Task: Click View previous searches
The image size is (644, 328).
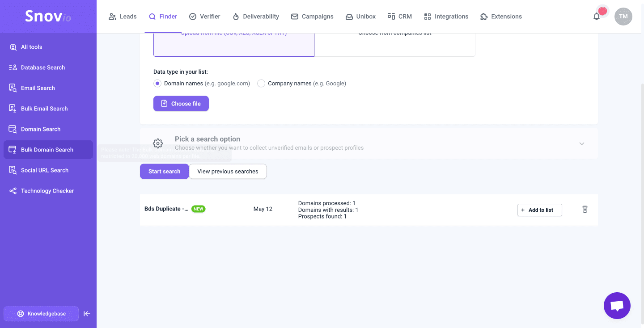Action: (228, 172)
